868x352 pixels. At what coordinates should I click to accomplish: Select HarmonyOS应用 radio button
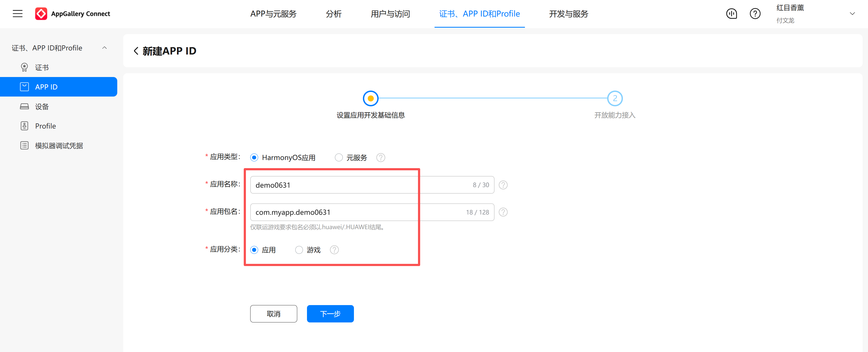(254, 158)
